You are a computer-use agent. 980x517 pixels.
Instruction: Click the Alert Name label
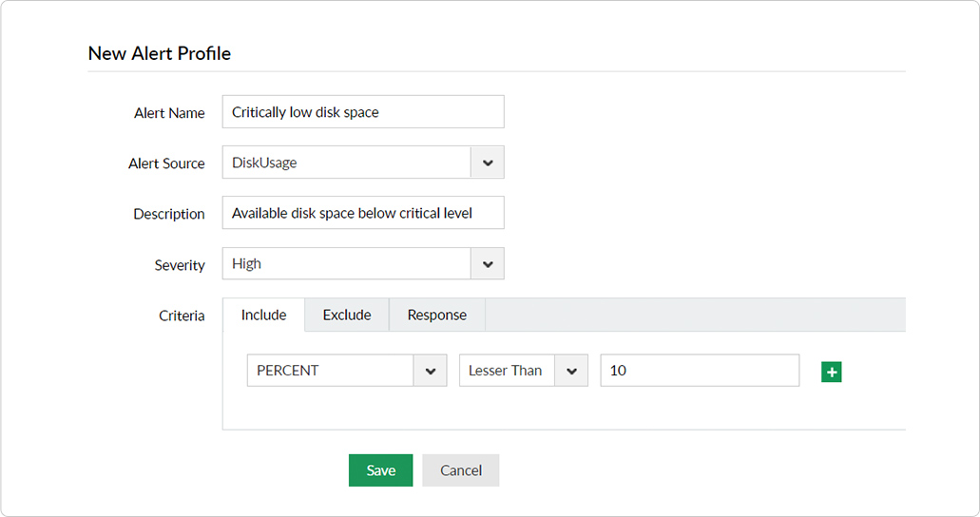pyautogui.click(x=169, y=113)
